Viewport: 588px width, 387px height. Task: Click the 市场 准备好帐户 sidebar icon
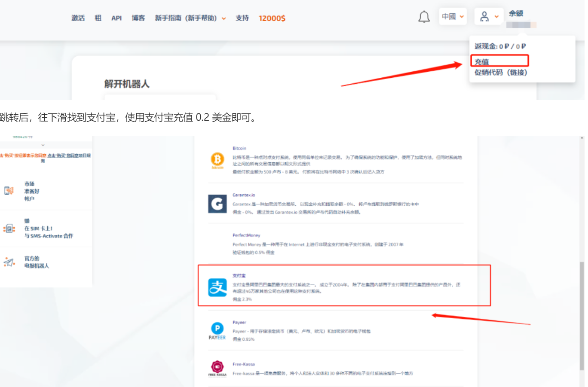(9, 191)
